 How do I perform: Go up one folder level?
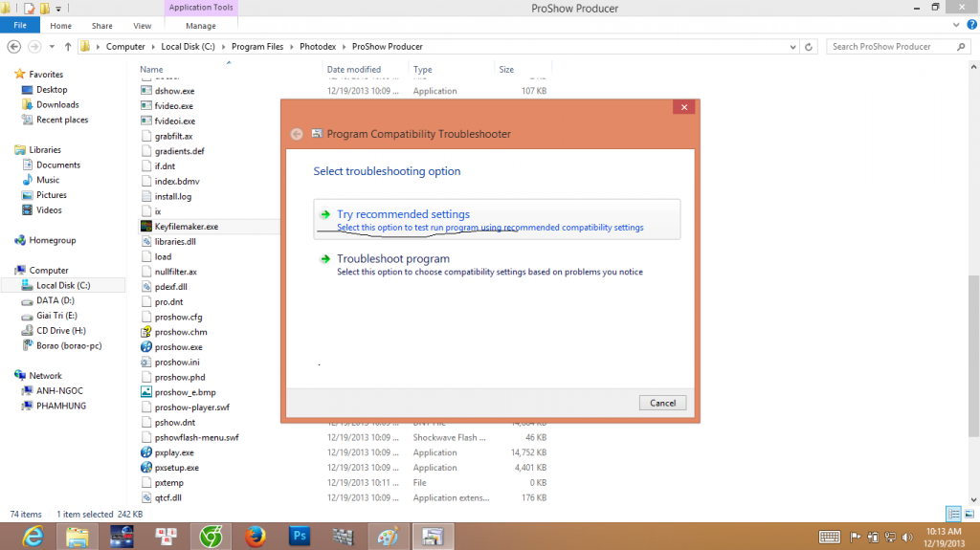[x=68, y=46]
